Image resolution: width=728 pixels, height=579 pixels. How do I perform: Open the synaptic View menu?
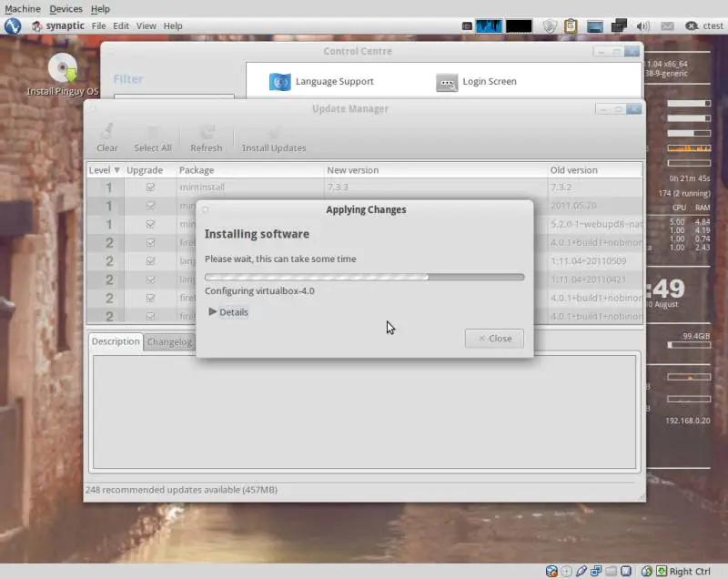pyautogui.click(x=147, y=26)
